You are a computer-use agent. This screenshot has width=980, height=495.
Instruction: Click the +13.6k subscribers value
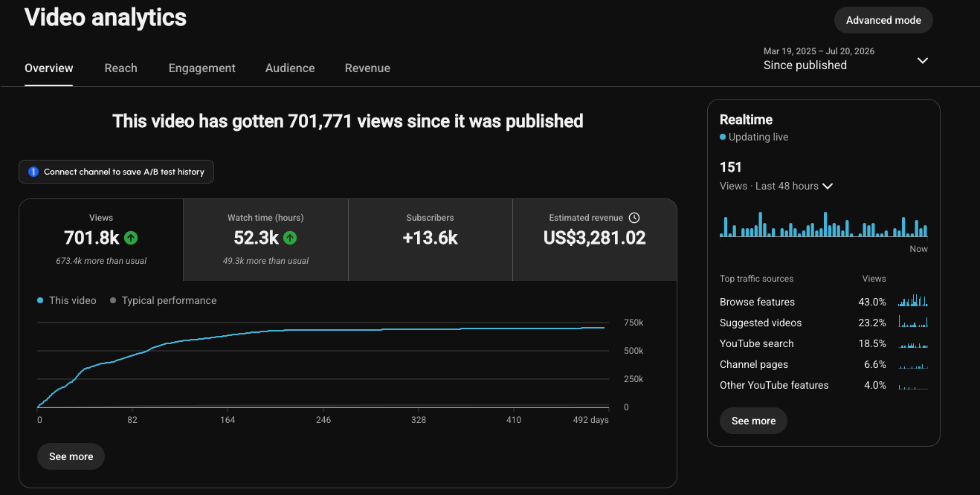coord(431,238)
